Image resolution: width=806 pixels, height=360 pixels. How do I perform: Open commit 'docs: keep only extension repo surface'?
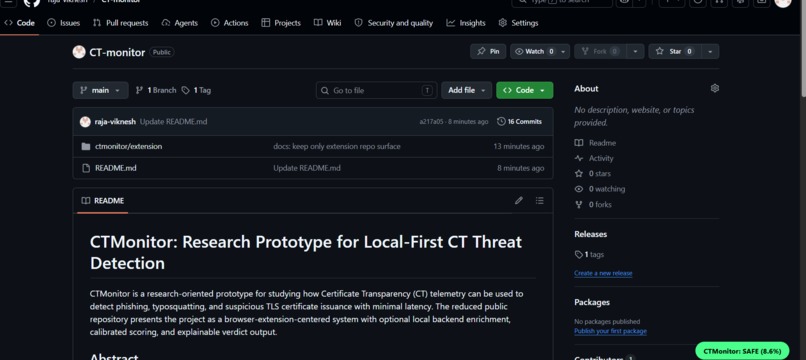click(337, 147)
